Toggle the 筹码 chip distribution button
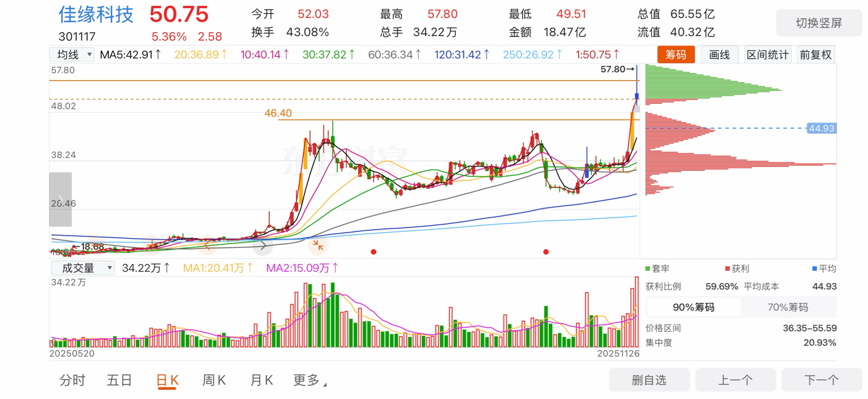The width and height of the screenshot is (868, 399). tap(676, 55)
